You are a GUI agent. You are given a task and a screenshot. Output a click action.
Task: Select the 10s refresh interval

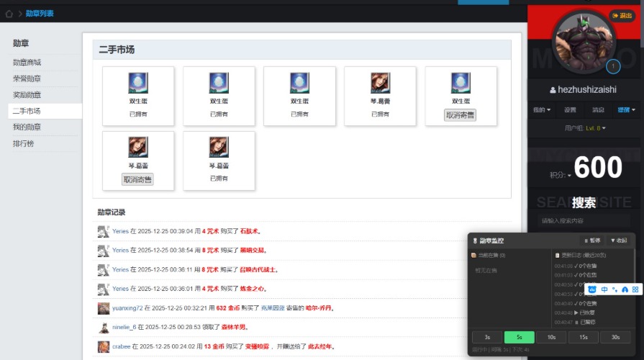pyautogui.click(x=552, y=337)
